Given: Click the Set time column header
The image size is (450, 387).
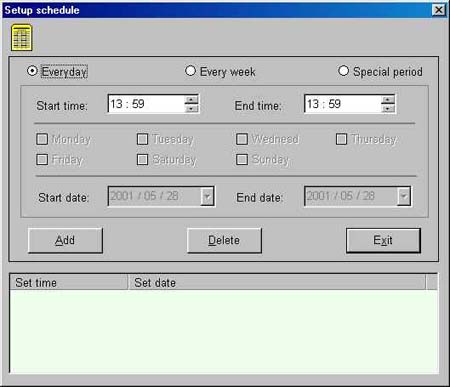Looking at the screenshot, I should coord(69,282).
